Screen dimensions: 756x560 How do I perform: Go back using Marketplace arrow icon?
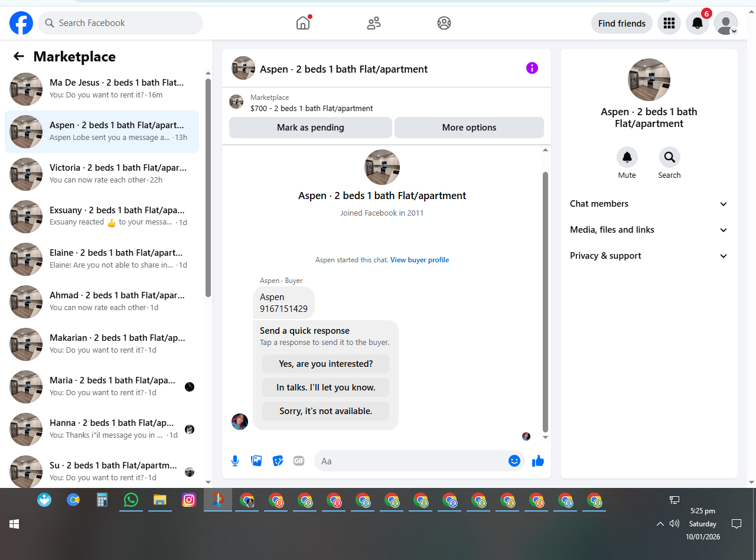tap(19, 56)
